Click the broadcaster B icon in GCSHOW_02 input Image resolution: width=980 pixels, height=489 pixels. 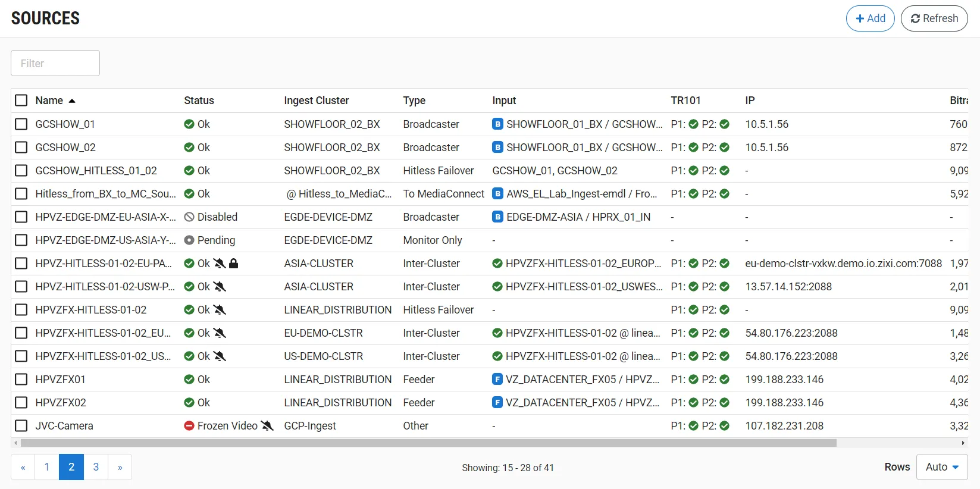click(498, 147)
